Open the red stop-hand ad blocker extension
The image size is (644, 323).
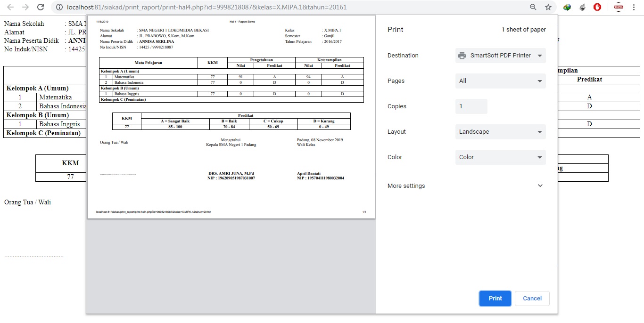(x=597, y=7)
